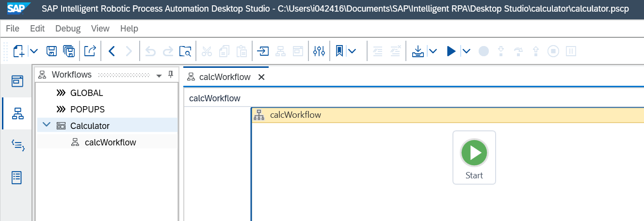Navigate forward with the right arrow

click(129, 51)
